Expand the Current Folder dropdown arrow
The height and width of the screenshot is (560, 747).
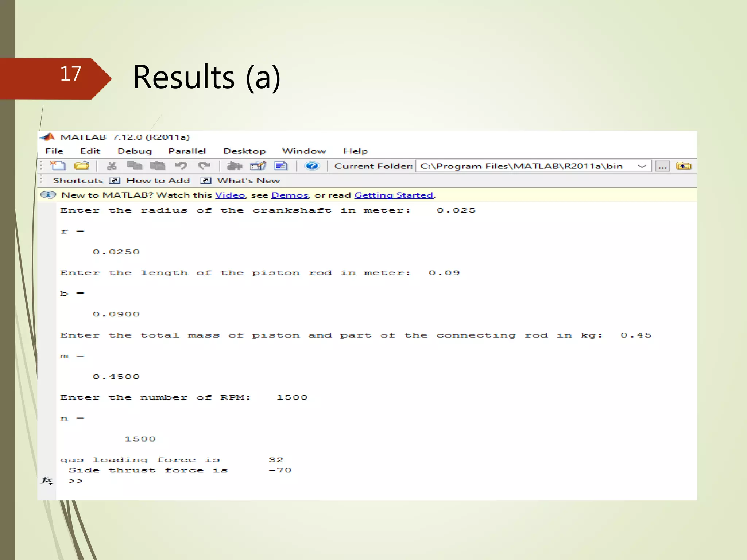(642, 166)
